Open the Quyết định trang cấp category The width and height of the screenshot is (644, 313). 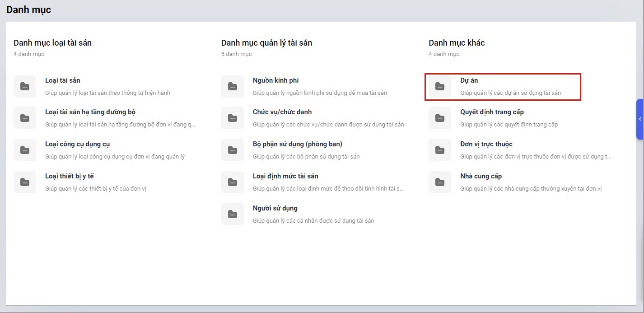[x=492, y=112]
